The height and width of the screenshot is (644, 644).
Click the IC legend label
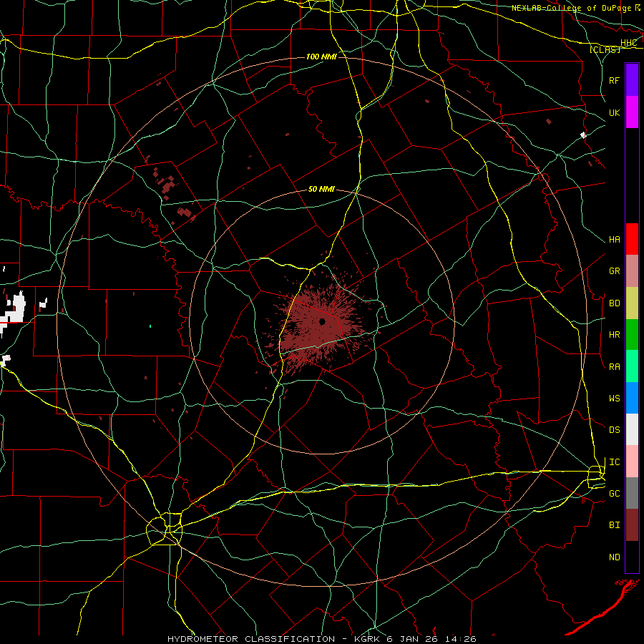(x=614, y=462)
